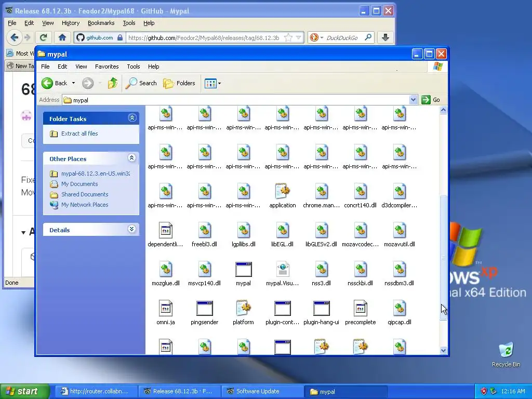Open Explorer's Tools menu
532x399 pixels.
134,66
